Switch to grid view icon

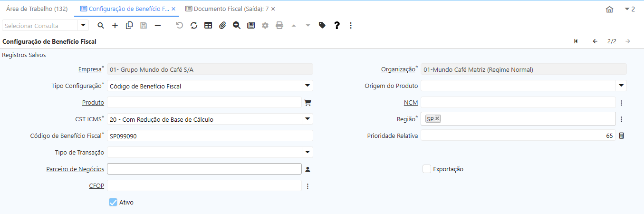[208, 26]
